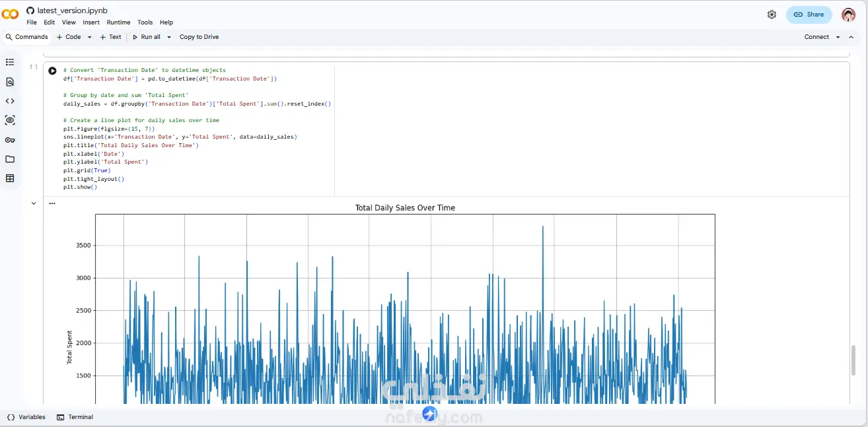This screenshot has height=427, width=868.
Task: Collapse the cell output chevron
Action: pos(34,203)
